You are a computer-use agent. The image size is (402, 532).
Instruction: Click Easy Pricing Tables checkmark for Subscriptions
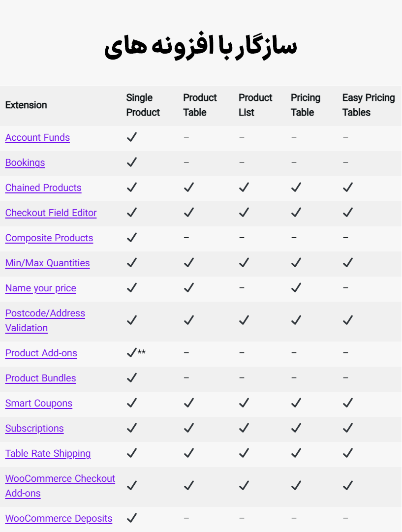tap(348, 428)
